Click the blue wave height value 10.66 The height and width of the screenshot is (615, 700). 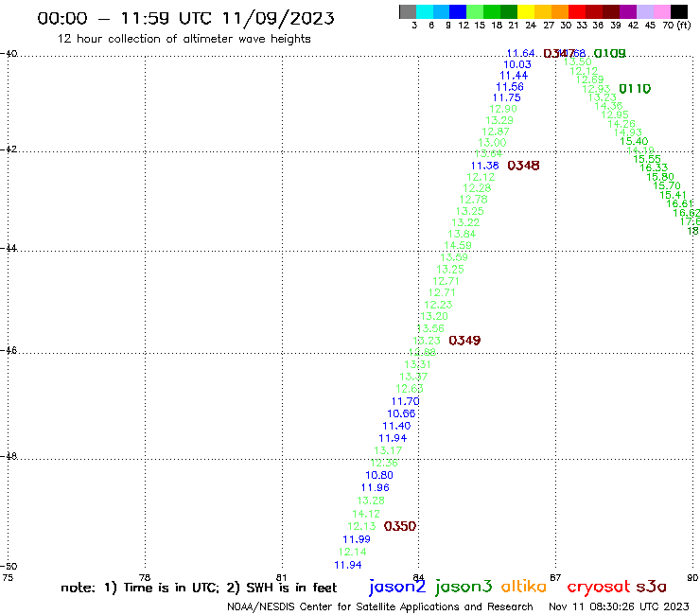click(401, 414)
